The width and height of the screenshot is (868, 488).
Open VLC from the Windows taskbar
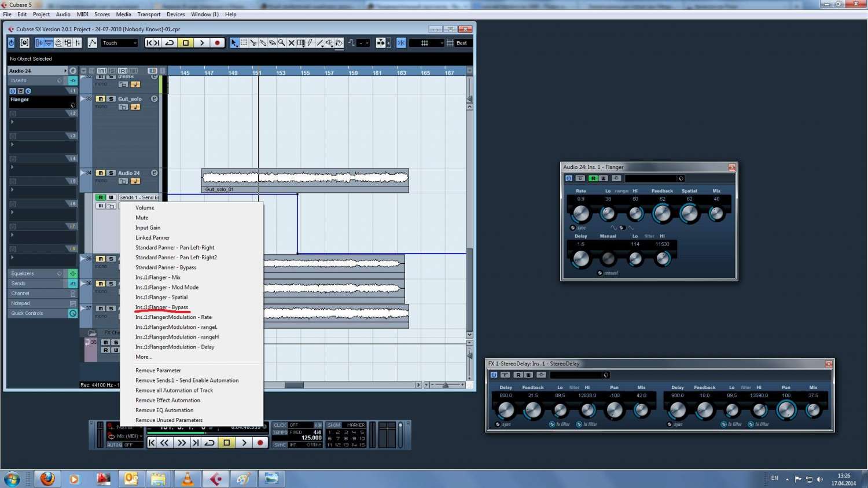[187, 479]
